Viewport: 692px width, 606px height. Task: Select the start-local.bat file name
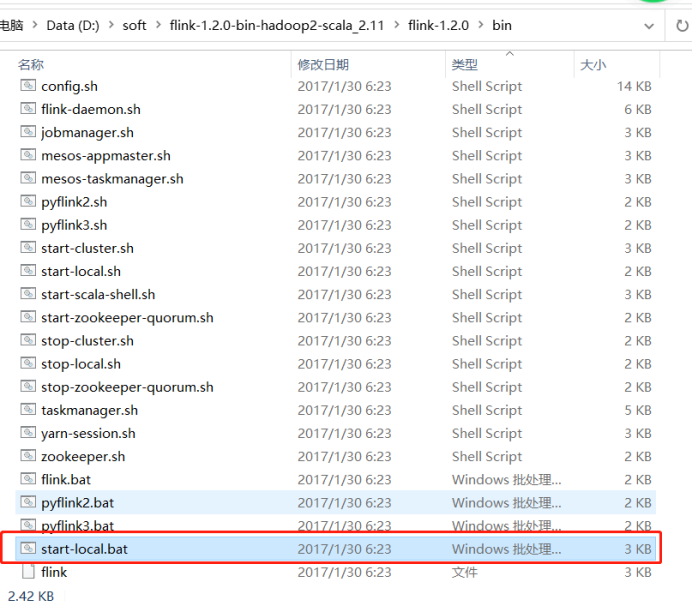[x=84, y=549]
